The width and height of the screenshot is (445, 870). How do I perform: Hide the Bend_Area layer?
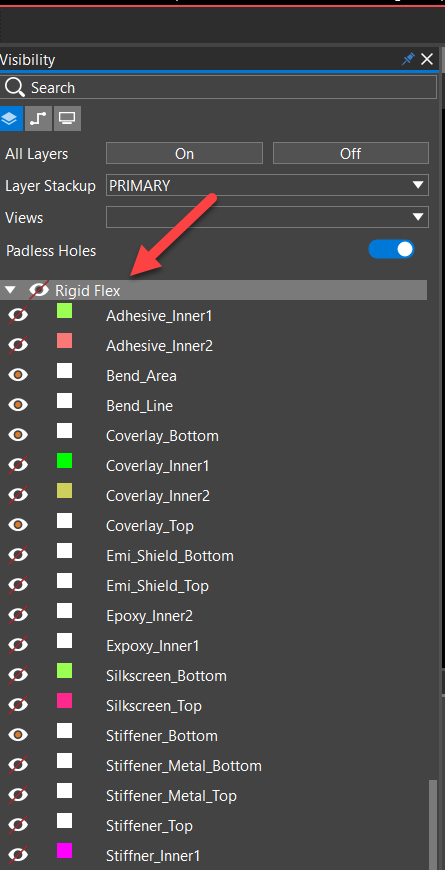18,376
